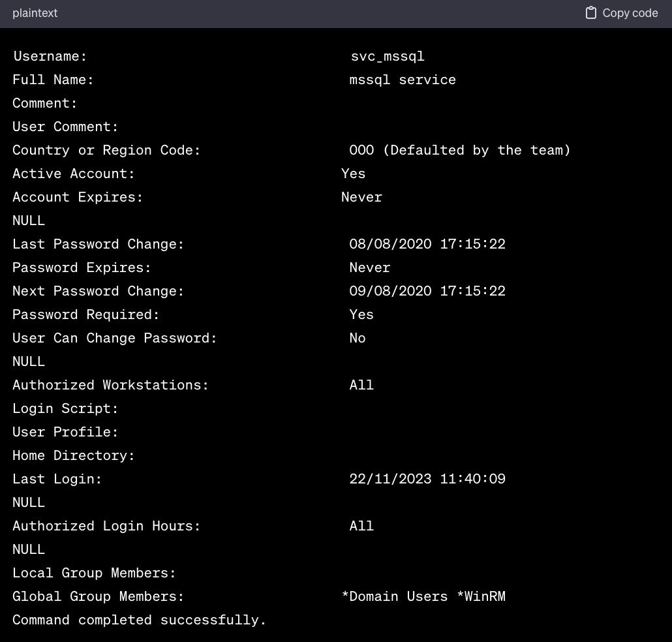Click the User Can Change Password "No" value
The image size is (672, 642).
(358, 338)
